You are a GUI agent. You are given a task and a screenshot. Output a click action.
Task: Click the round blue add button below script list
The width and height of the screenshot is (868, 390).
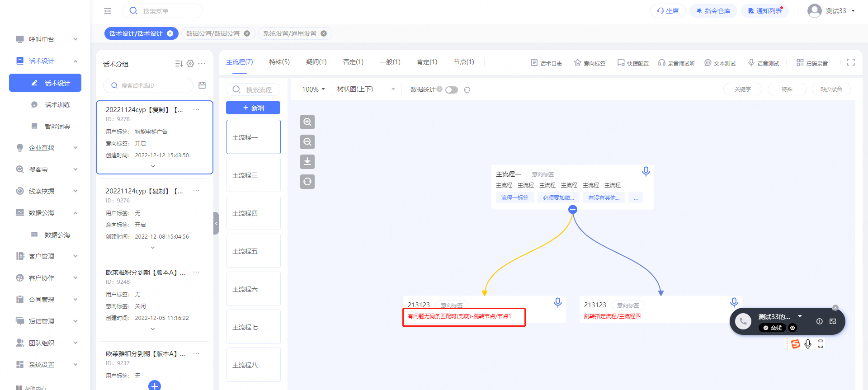(155, 385)
